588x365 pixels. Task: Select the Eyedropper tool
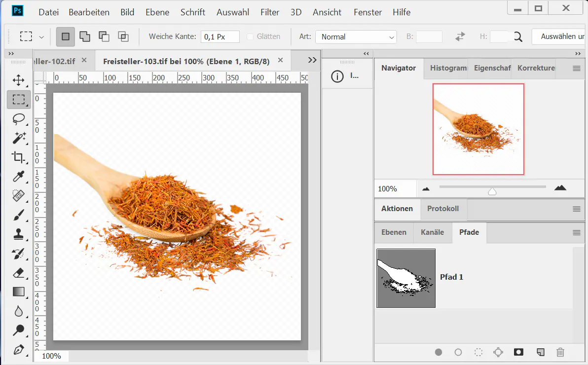[19, 177]
